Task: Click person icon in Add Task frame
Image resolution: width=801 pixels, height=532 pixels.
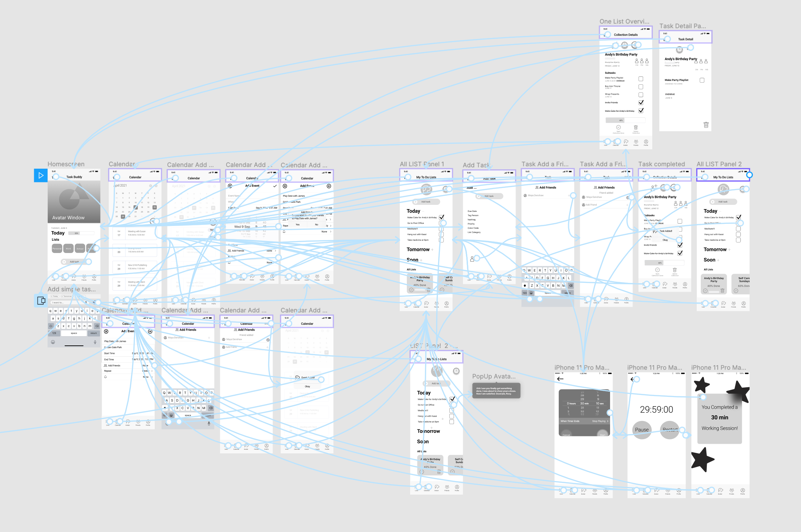Action: pyautogui.click(x=472, y=259)
